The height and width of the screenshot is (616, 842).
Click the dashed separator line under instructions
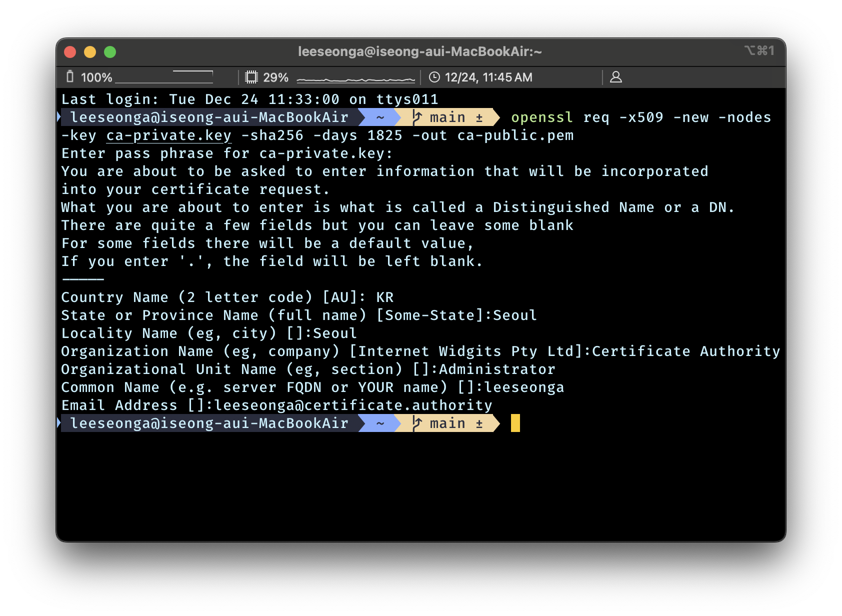[83, 279]
